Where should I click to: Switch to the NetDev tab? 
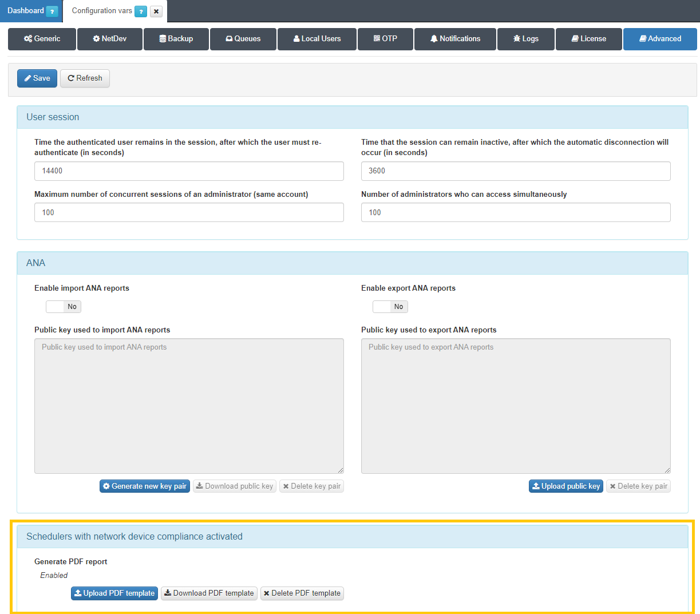[x=110, y=39]
